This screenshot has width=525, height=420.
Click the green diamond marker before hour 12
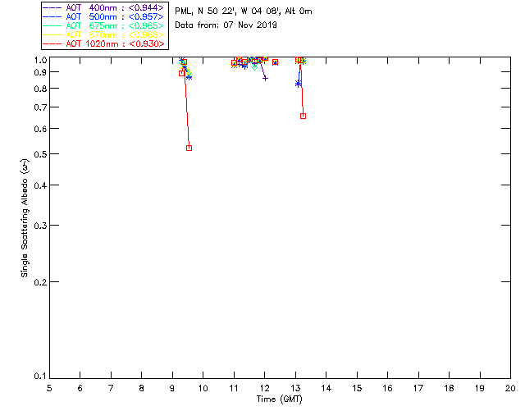tap(255, 67)
